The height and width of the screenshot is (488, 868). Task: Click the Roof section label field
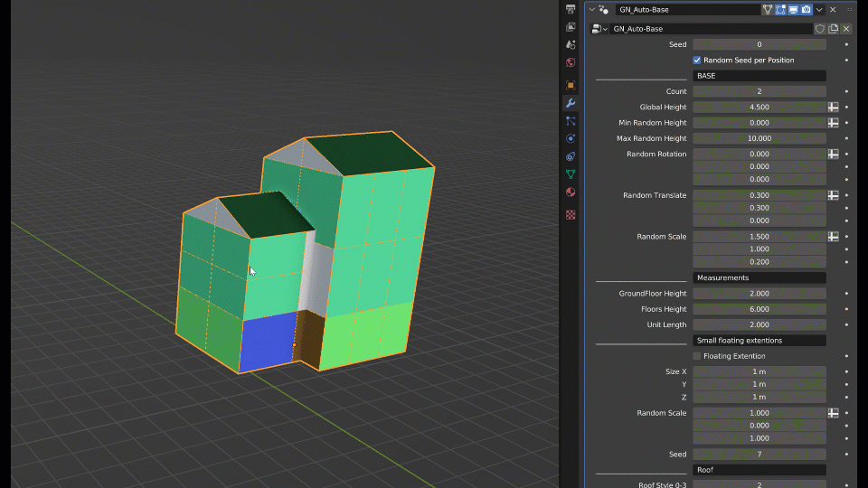click(x=759, y=470)
